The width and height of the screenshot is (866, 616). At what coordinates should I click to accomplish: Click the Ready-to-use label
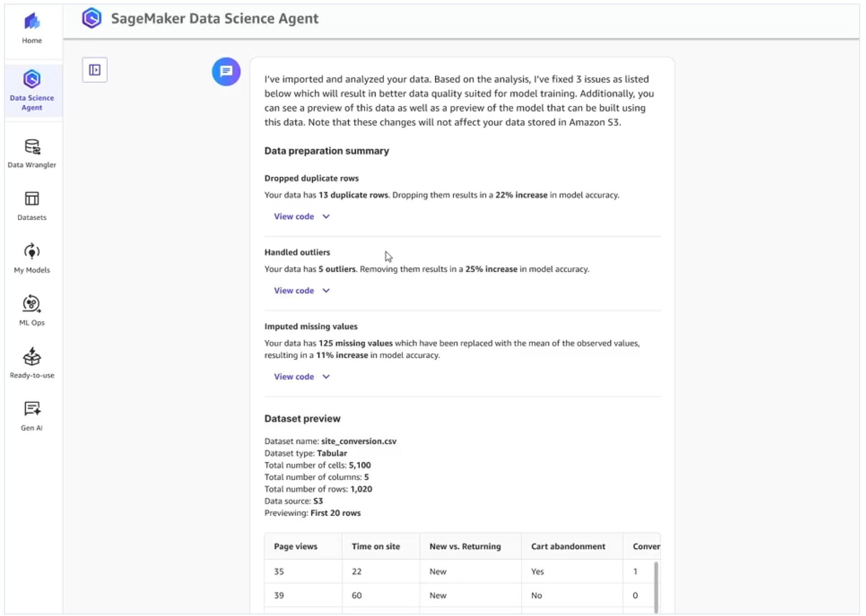tap(32, 375)
